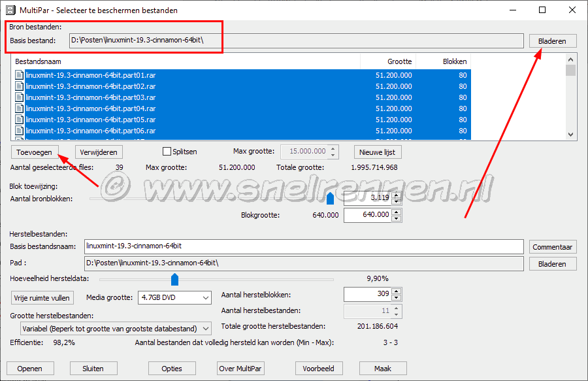Screen dimensions: 588x381
Task: Increase Blokgrootte with up arrow
Action: click(x=397, y=212)
